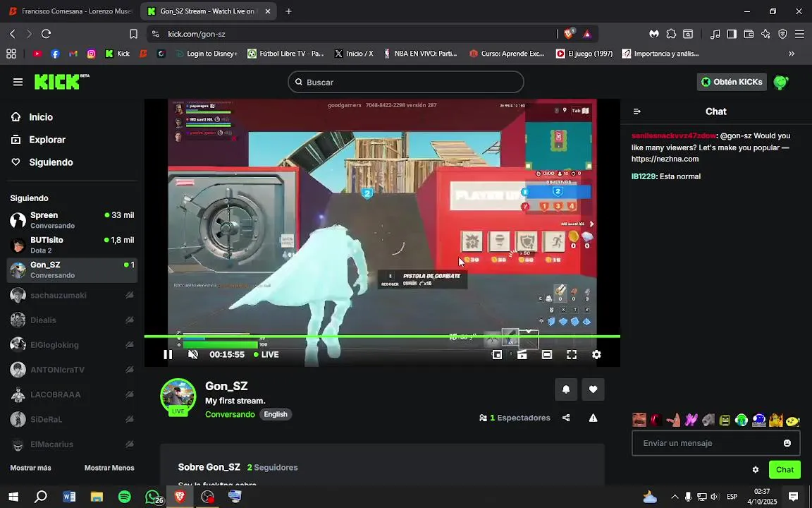Open Brave Wallet icon
Image resolution: width=812 pixels, height=508 pixels.
(x=749, y=34)
